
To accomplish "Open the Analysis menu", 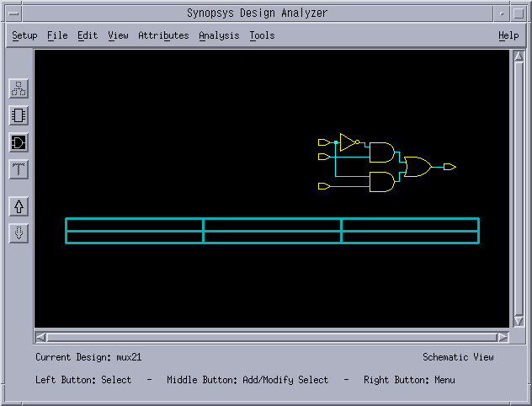I will pyautogui.click(x=219, y=35).
